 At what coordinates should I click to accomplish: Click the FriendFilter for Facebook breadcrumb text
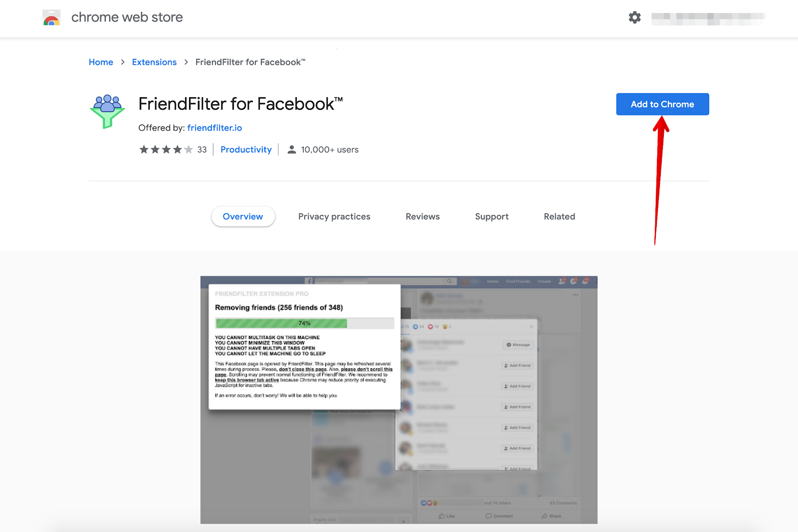coord(250,62)
